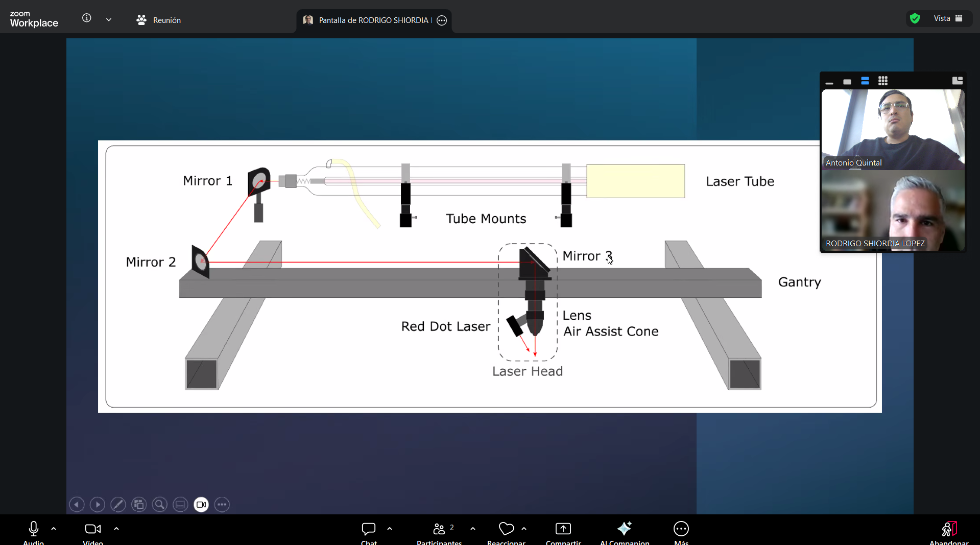Click the "Gantry" label

pos(799,282)
